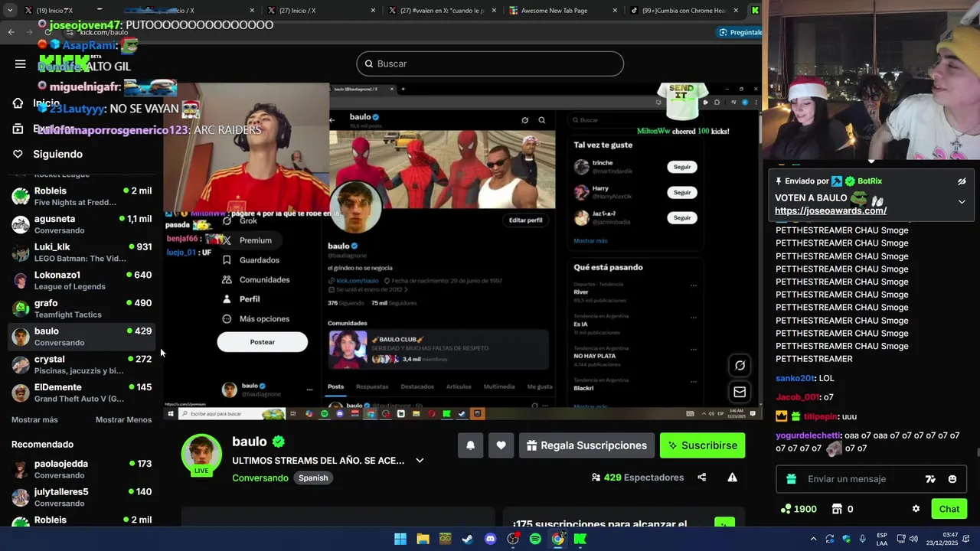Click the rotate overlay icon on video
The width and height of the screenshot is (980, 551).
740,366
